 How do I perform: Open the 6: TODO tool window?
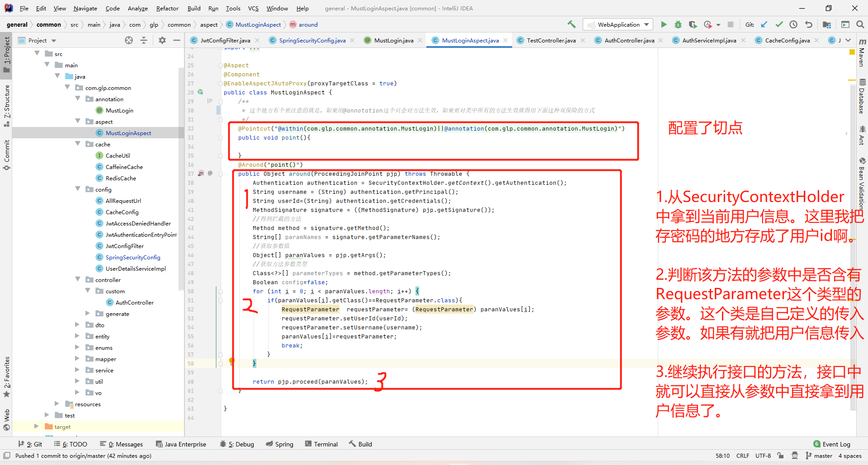(71, 444)
